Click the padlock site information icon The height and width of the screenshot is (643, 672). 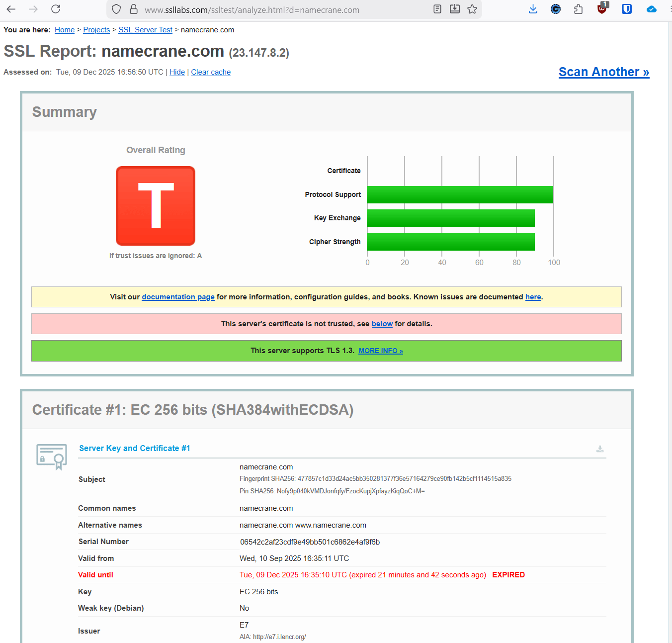pos(133,9)
